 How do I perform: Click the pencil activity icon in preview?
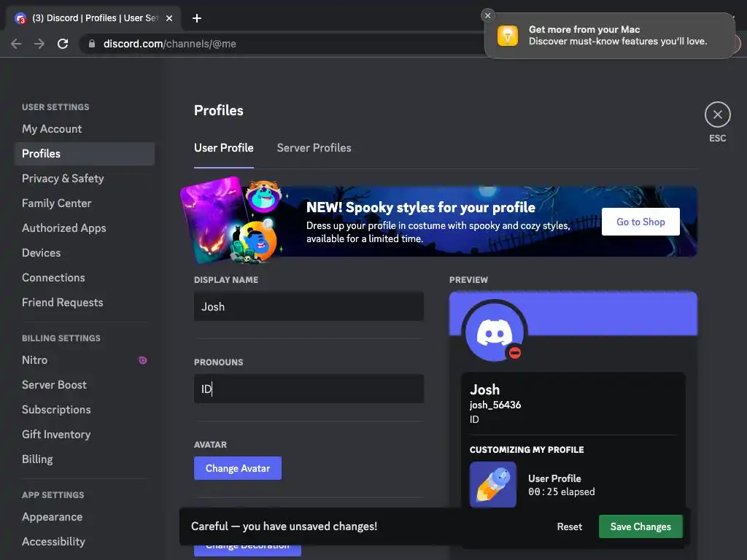(x=492, y=484)
